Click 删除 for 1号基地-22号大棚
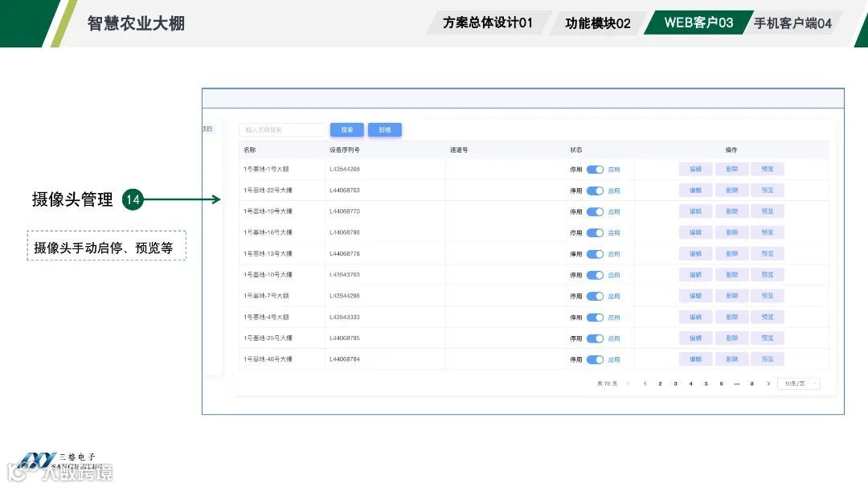This screenshot has width=868, height=488. 732,190
